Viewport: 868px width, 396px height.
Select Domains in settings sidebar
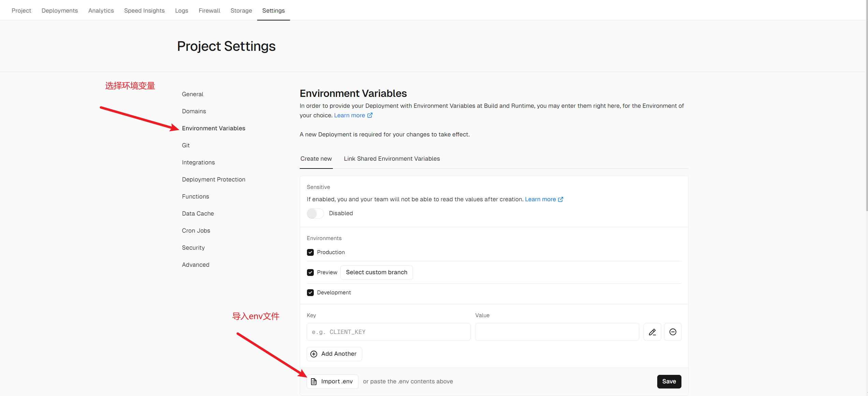(194, 111)
